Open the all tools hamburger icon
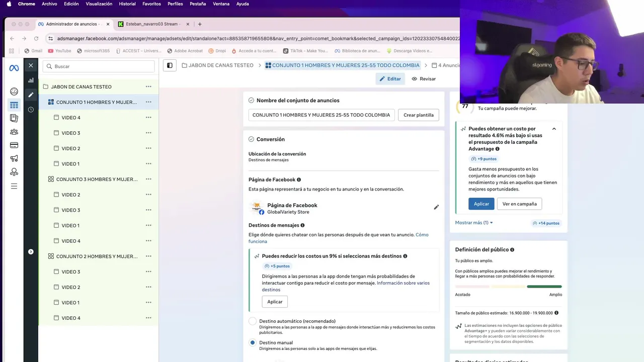This screenshot has height=362, width=644. click(x=14, y=186)
